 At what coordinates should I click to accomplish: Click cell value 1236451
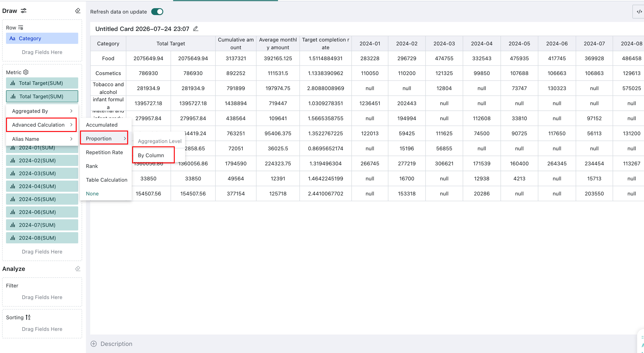pyautogui.click(x=370, y=103)
